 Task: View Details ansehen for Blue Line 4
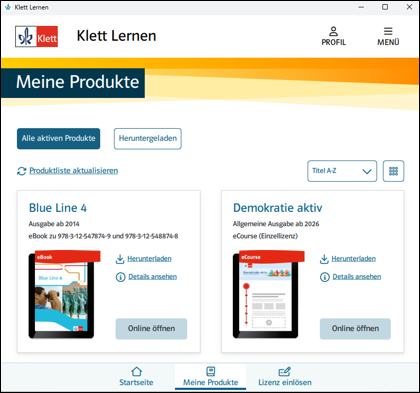tap(153, 277)
